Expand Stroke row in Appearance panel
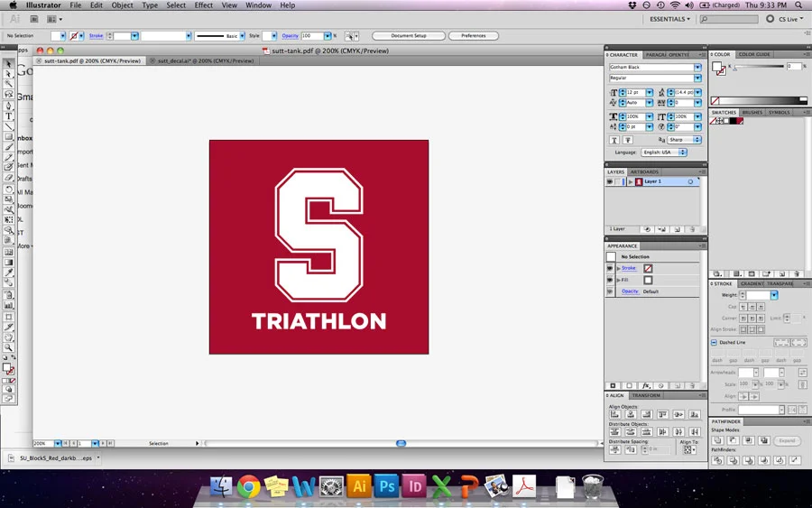The image size is (812, 508). click(618, 268)
